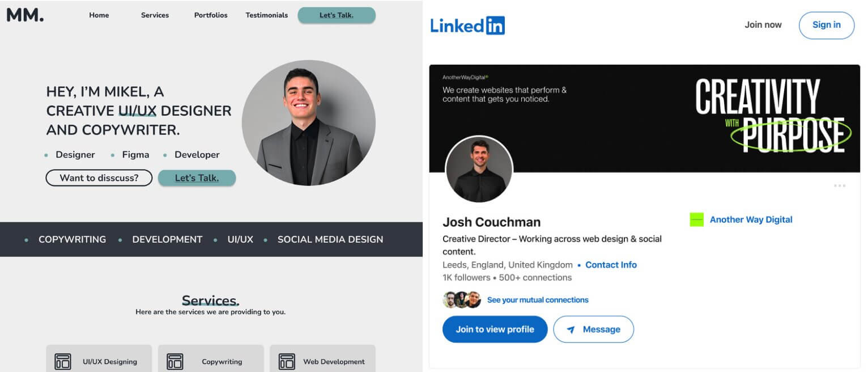Click the Want to disscuss? button
The image size is (868, 372).
point(99,177)
